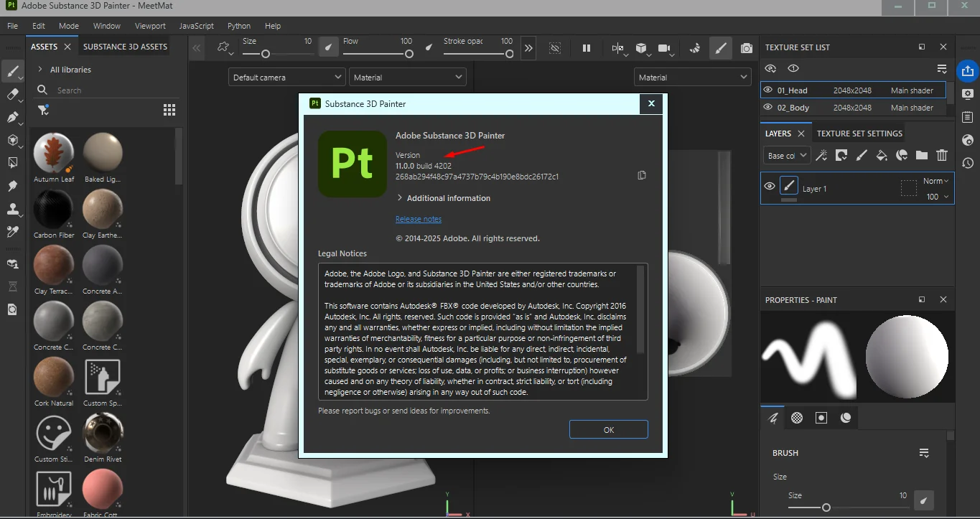The width and height of the screenshot is (980, 519).
Task: Open the Python menu
Action: 239,26
